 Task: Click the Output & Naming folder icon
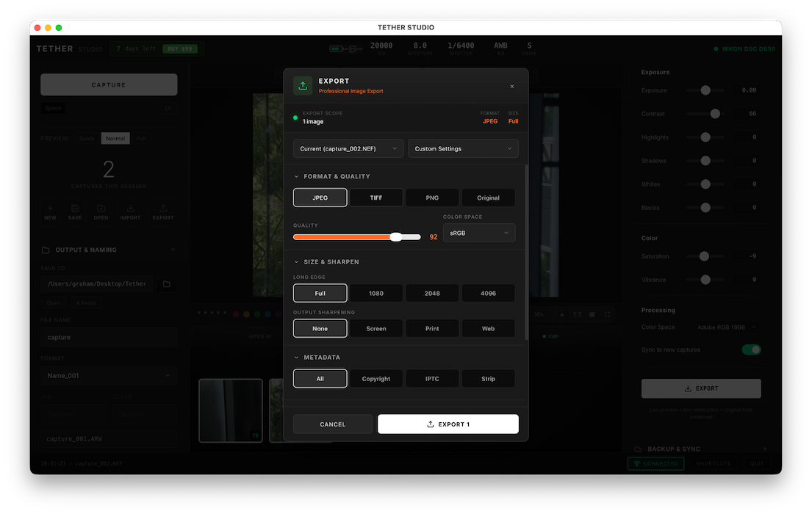click(x=46, y=250)
